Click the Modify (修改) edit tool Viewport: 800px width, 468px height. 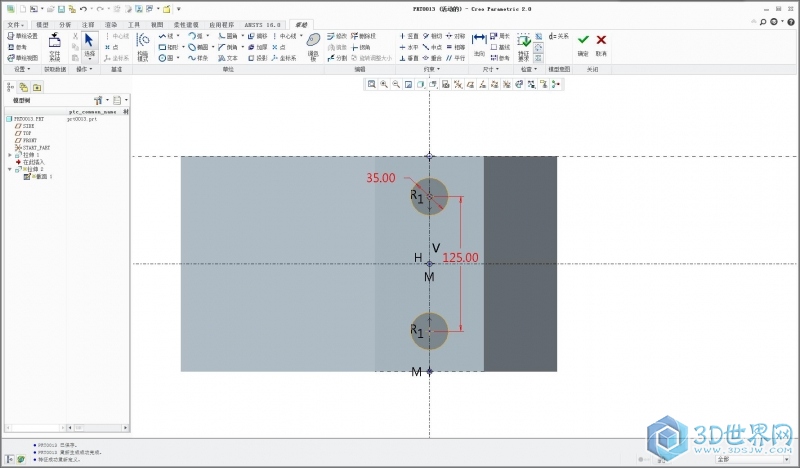point(337,36)
